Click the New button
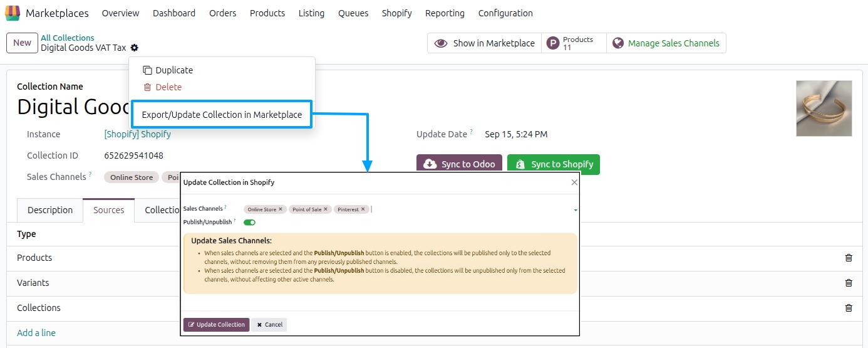868x348 pixels. [x=22, y=43]
